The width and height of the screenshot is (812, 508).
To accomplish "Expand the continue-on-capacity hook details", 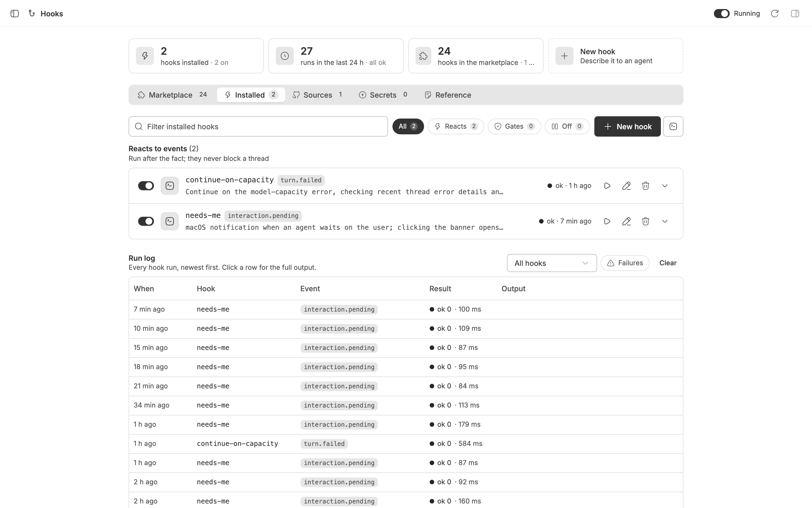I will click(x=664, y=186).
